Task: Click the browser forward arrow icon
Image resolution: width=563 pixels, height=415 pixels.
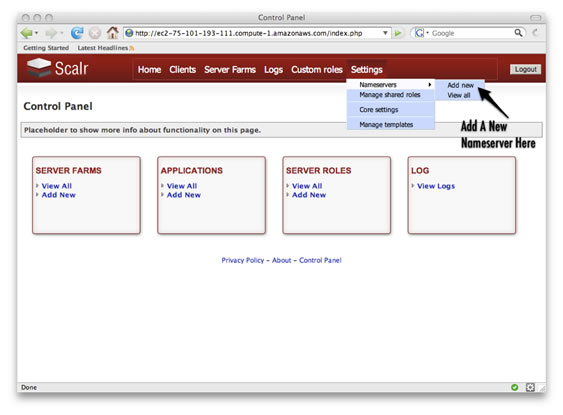Action: coord(51,33)
